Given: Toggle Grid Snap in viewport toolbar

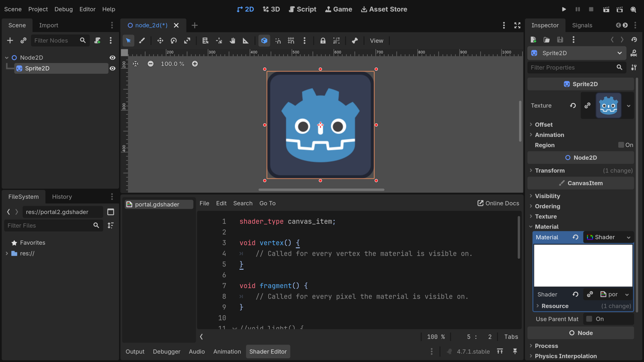Looking at the screenshot, I should 291,41.
